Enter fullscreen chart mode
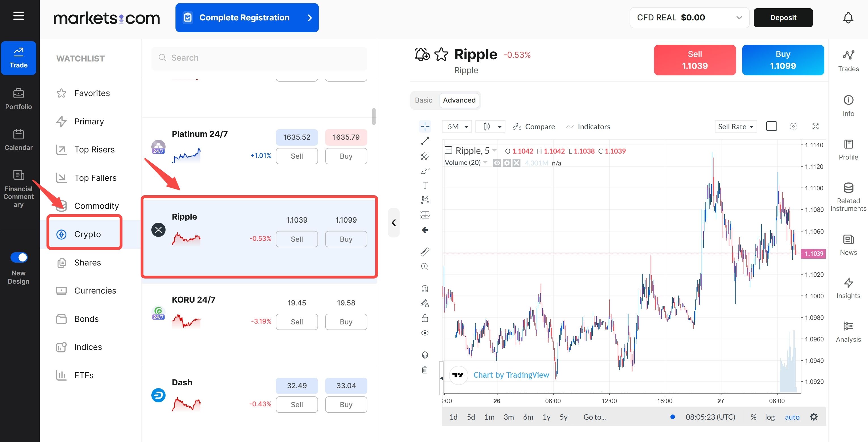This screenshot has width=868, height=442. point(816,126)
